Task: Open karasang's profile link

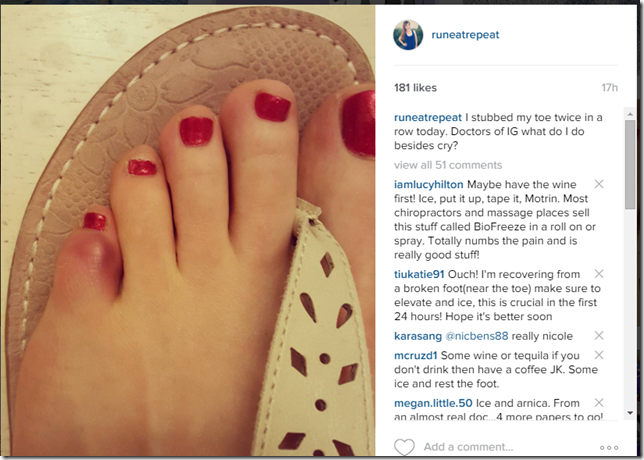Action: (418, 336)
